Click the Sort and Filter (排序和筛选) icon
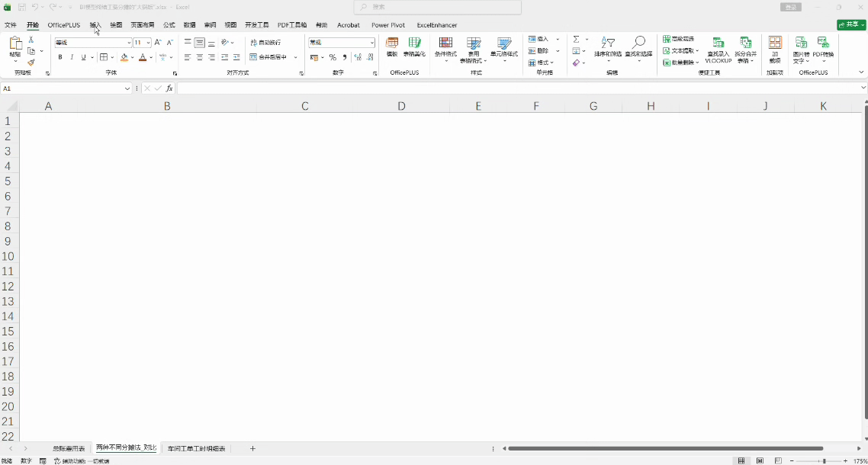Viewport: 868px width, 465px height. click(x=608, y=47)
